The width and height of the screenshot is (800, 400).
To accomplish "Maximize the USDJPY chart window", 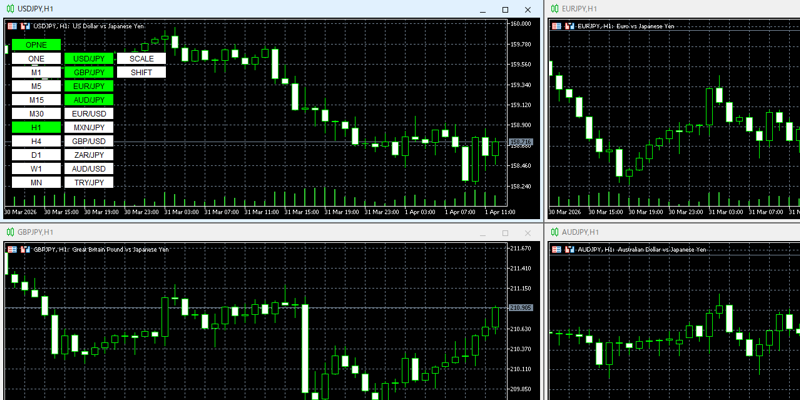I will (505, 9).
